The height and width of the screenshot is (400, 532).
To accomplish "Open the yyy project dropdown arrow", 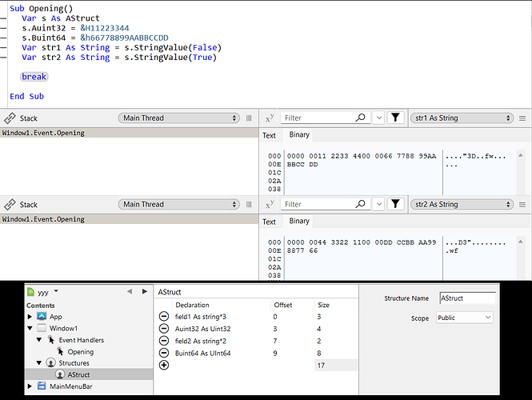I will coord(56,291).
